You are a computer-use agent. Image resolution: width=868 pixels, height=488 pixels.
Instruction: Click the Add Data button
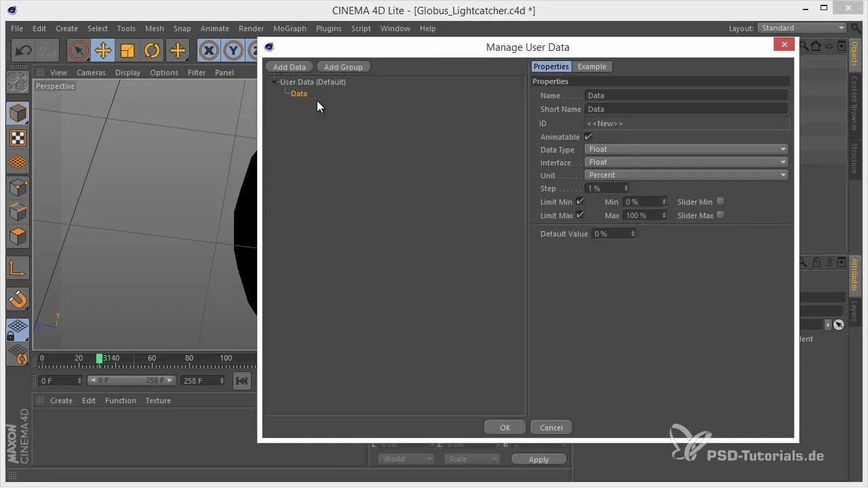[x=290, y=66]
